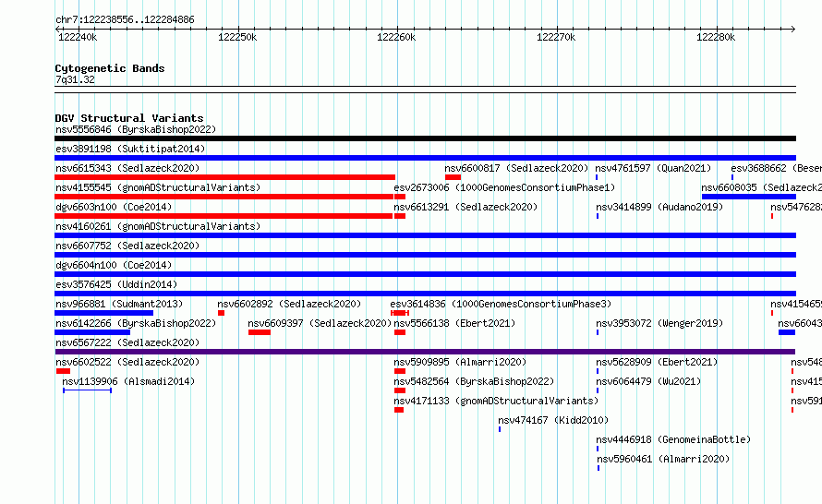Click the red nsv6609397 variant bar
822x504 pixels.
coord(260,332)
